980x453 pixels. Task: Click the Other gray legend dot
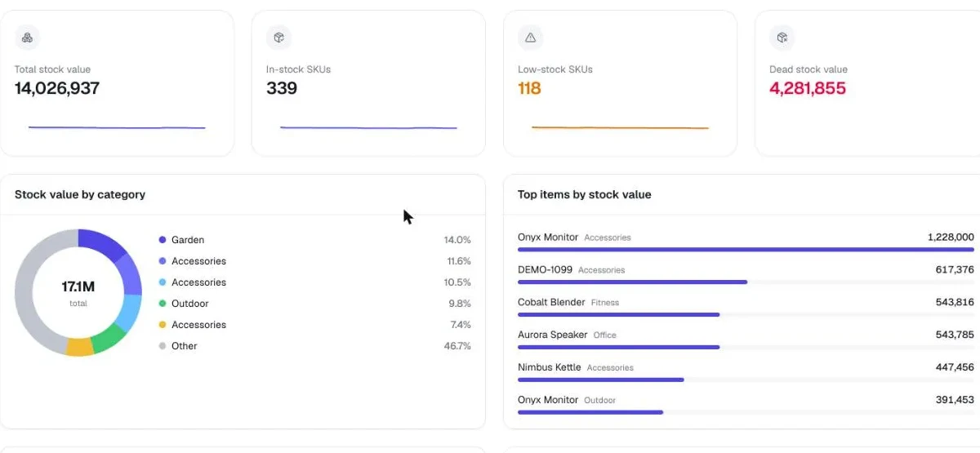click(x=163, y=346)
